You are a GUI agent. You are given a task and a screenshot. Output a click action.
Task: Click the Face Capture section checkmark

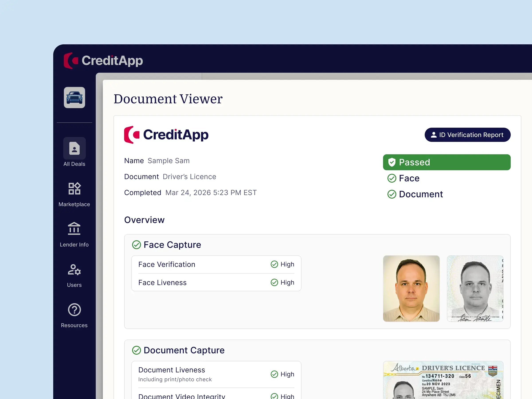coord(137,244)
